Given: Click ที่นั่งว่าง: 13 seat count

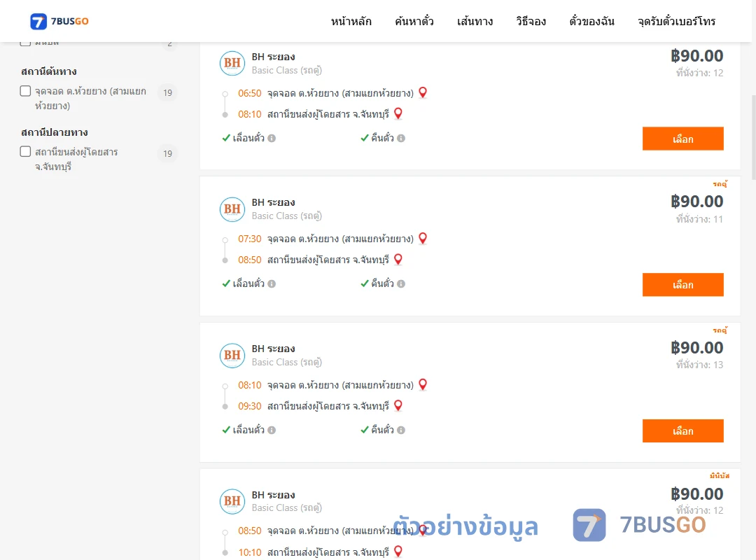Looking at the screenshot, I should click(x=699, y=365).
